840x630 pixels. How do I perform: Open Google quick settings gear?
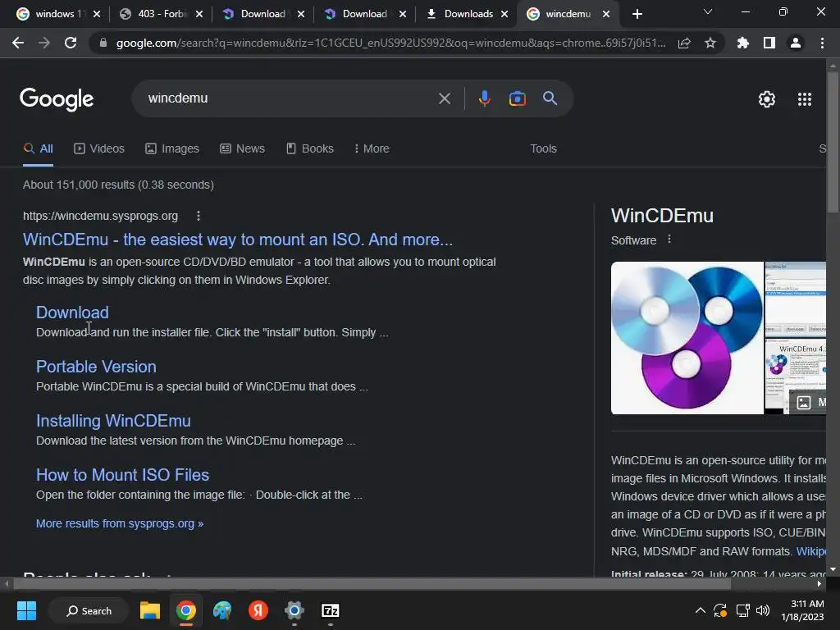(x=767, y=99)
